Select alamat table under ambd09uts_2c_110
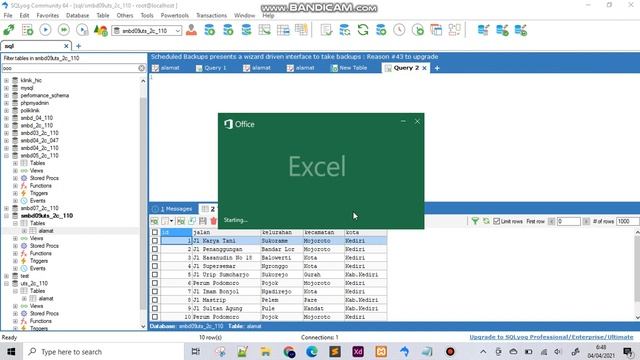This screenshot has width=640, height=360. point(46,231)
